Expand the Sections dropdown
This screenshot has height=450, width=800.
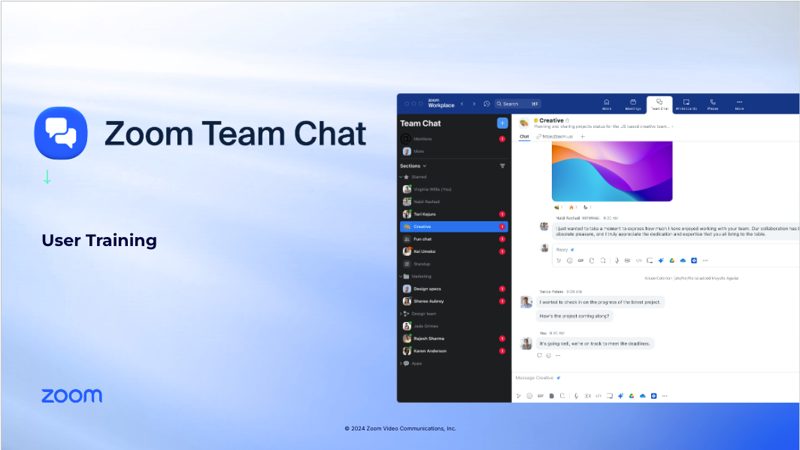point(413,166)
